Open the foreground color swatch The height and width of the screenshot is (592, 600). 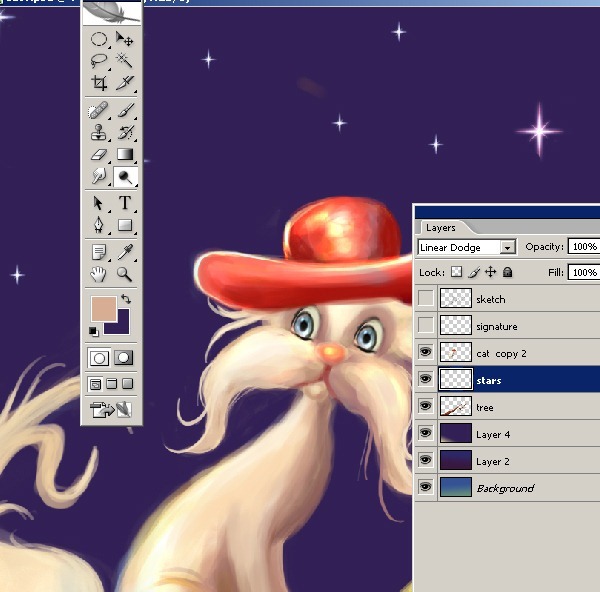click(102, 309)
